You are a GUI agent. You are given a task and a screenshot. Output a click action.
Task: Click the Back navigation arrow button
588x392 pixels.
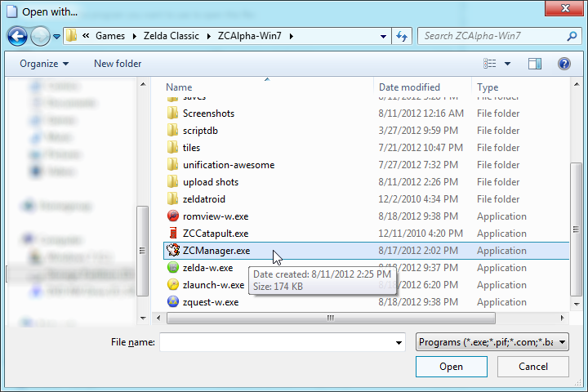(x=17, y=37)
